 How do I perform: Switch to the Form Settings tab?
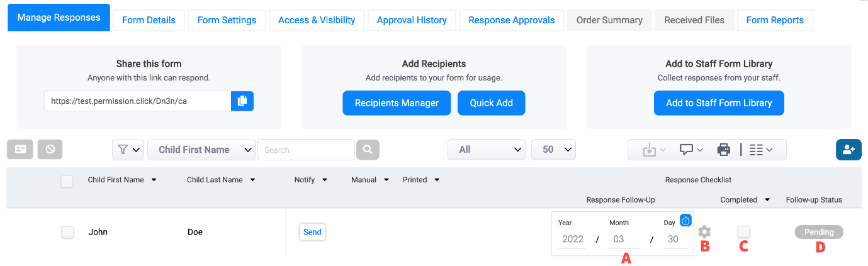tap(227, 20)
